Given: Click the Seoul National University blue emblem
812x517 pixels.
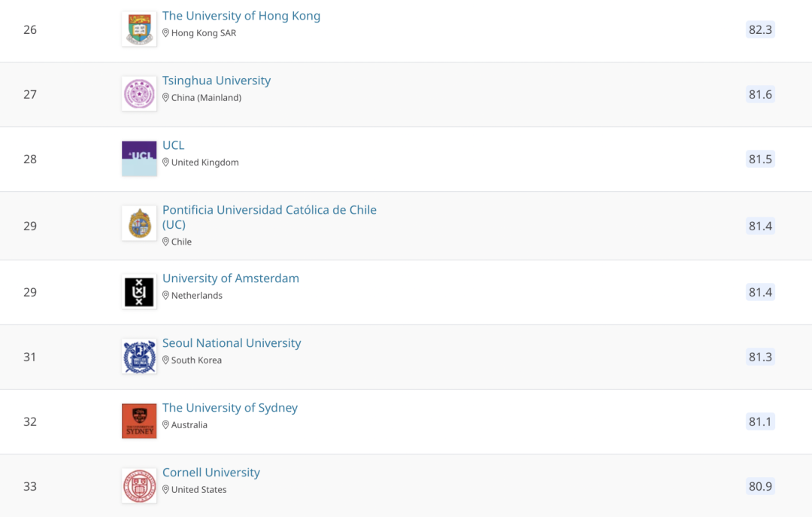Looking at the screenshot, I should click(x=139, y=357).
